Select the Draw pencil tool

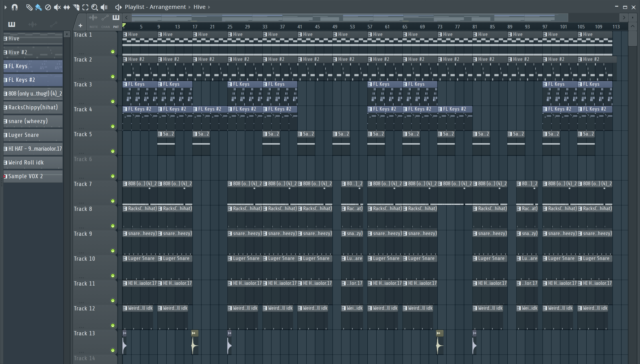[29, 7]
